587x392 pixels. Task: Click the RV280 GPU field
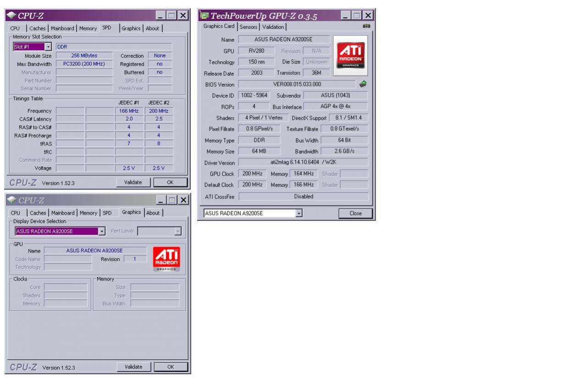(x=256, y=51)
